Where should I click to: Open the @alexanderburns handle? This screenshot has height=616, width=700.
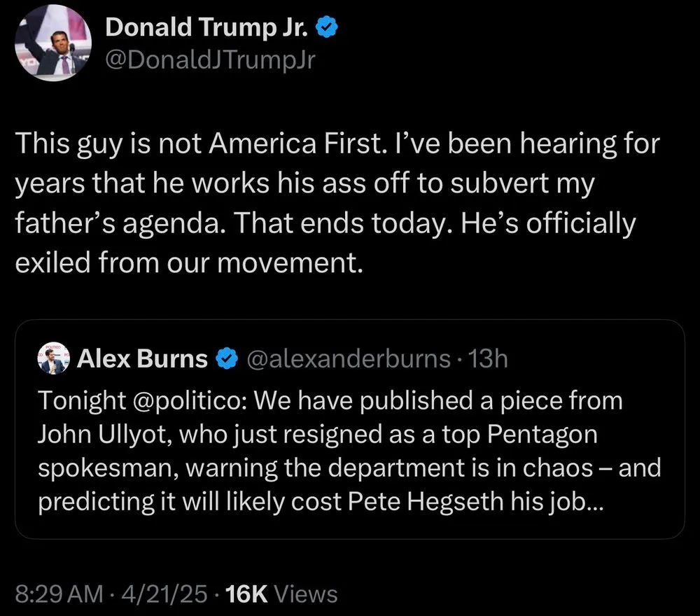click(349, 359)
